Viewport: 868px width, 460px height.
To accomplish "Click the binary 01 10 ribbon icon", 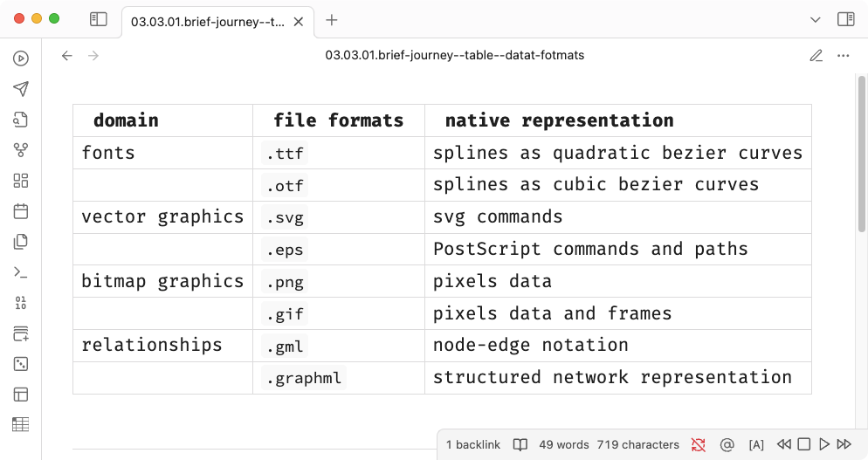I will (20, 303).
